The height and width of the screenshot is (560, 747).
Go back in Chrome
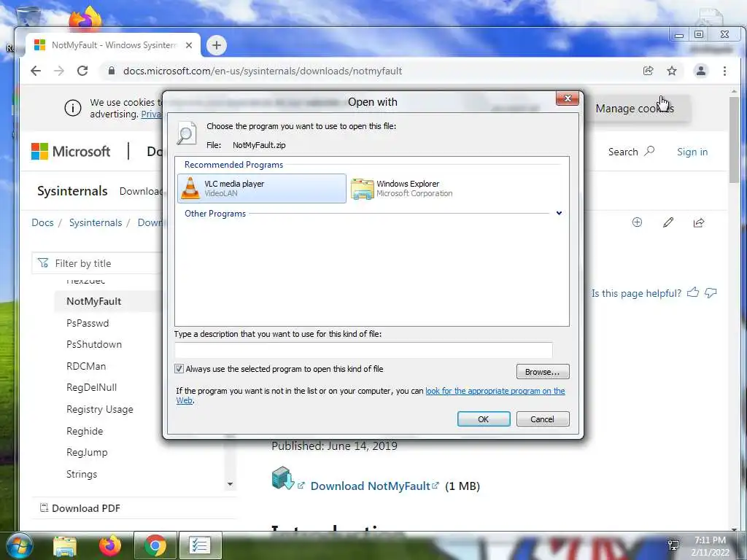(36, 71)
